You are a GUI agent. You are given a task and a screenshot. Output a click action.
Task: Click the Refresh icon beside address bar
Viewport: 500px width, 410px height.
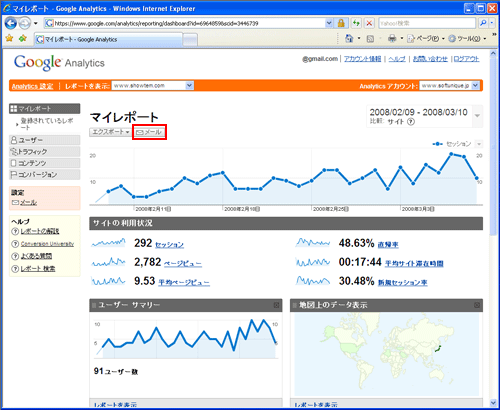pyautogui.click(x=356, y=23)
